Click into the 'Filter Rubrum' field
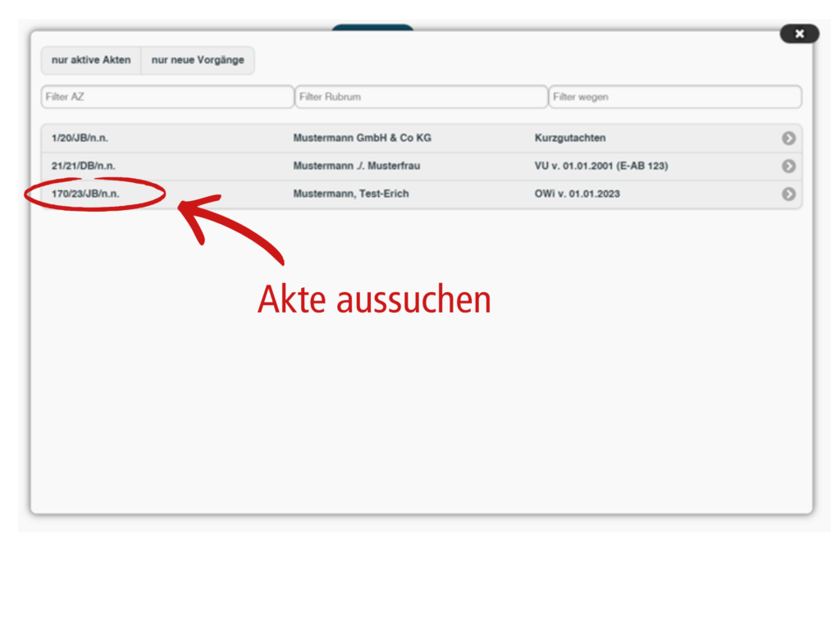This screenshot has height=630, width=840. tap(421, 97)
